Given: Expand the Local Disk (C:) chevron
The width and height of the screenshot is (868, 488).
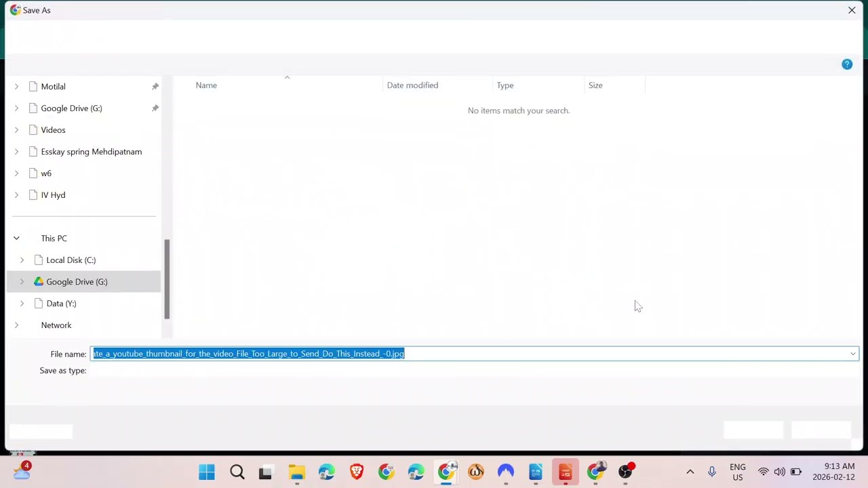Looking at the screenshot, I should click(x=22, y=260).
